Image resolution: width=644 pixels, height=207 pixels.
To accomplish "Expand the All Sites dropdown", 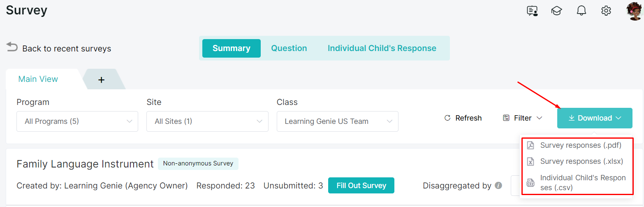I will pyautogui.click(x=207, y=121).
